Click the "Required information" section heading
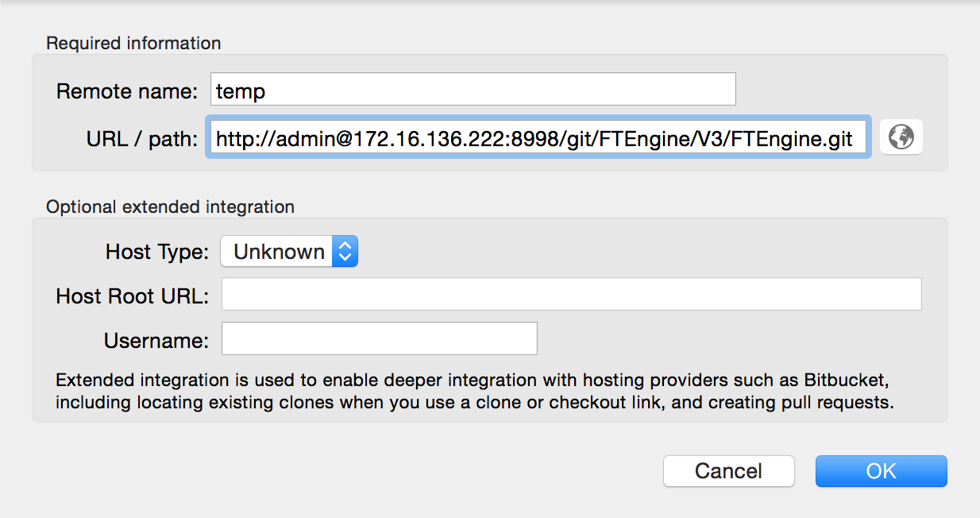The height and width of the screenshot is (518, 980). [133, 43]
